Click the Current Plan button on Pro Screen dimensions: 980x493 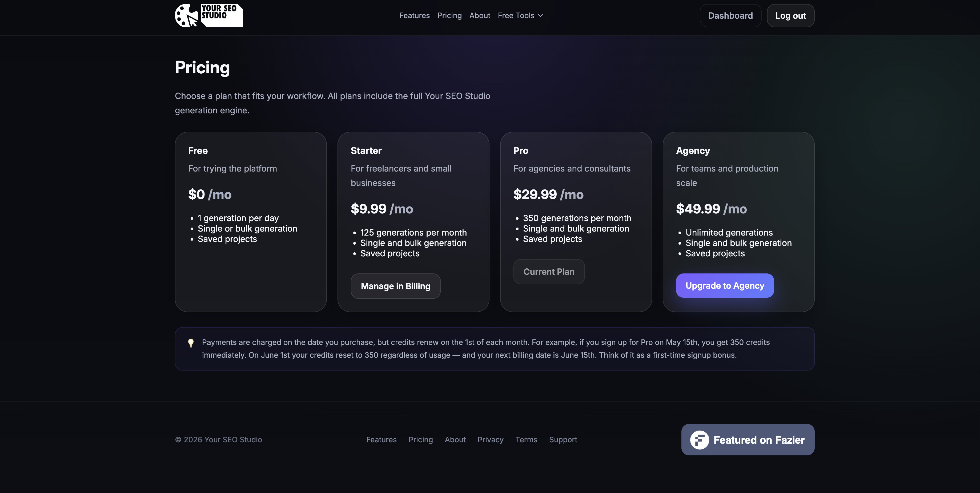(549, 272)
